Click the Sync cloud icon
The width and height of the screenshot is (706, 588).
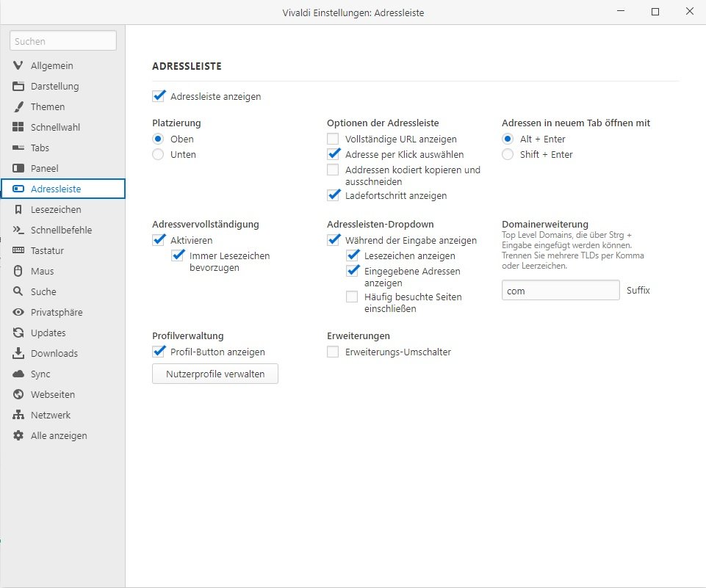(18, 374)
